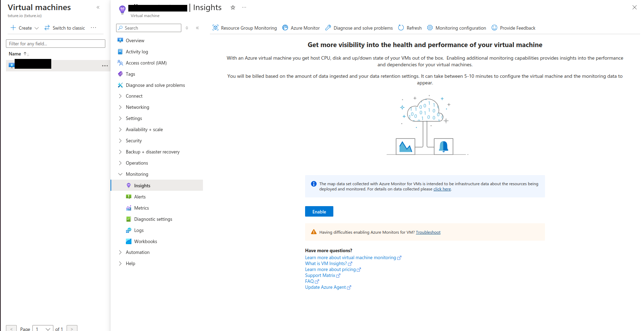Click the Diagnose and solve problems wrench icon in toolbar
The width and height of the screenshot is (644, 331).
tap(328, 28)
